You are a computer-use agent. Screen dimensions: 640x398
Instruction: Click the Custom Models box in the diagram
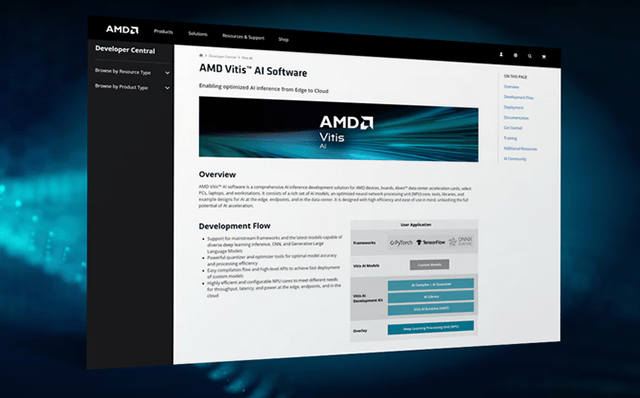(x=429, y=265)
